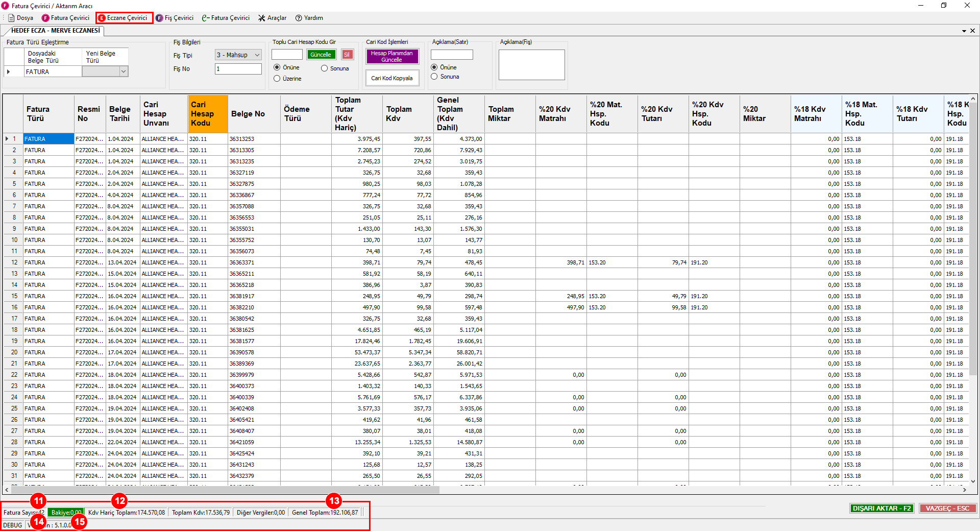Click the %20 Kdv Matrahı column header
This screenshot has width=980, height=531.
(x=561, y=114)
